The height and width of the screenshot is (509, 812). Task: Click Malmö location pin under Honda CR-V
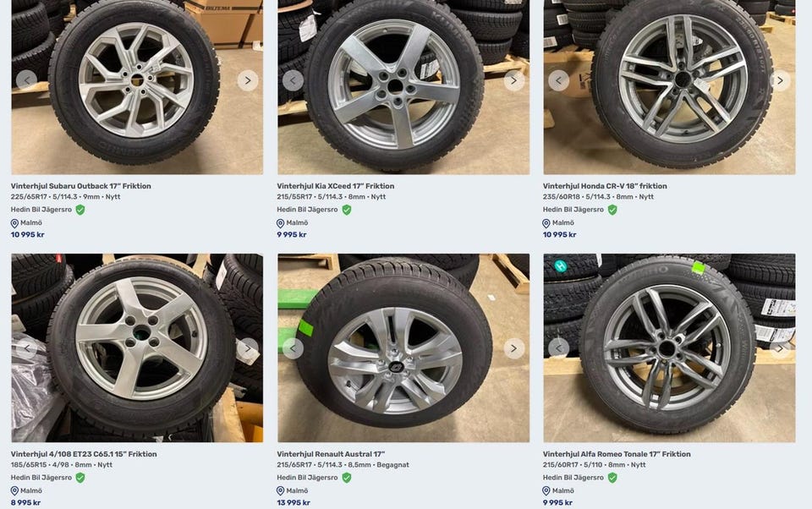click(x=547, y=223)
